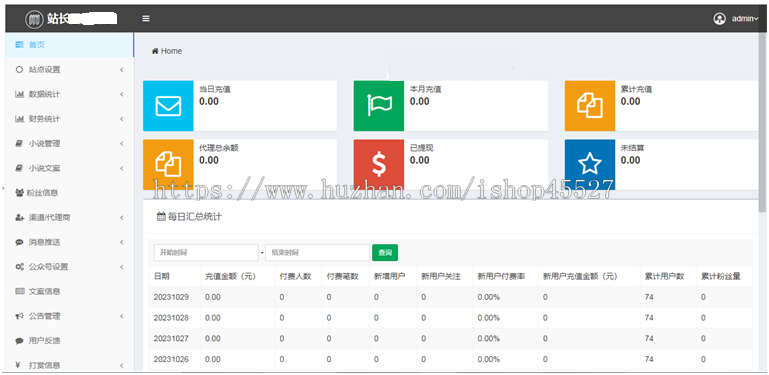The image size is (769, 375).
Task: Open the 粉丝信息 menu item
Action: [69, 193]
